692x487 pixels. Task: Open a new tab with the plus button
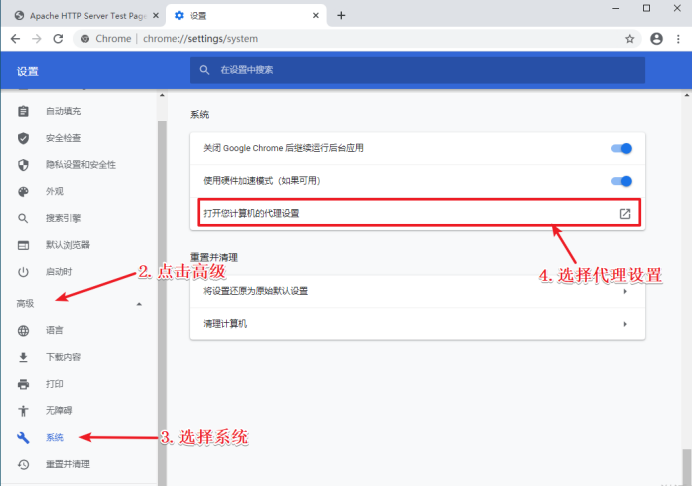point(341,15)
